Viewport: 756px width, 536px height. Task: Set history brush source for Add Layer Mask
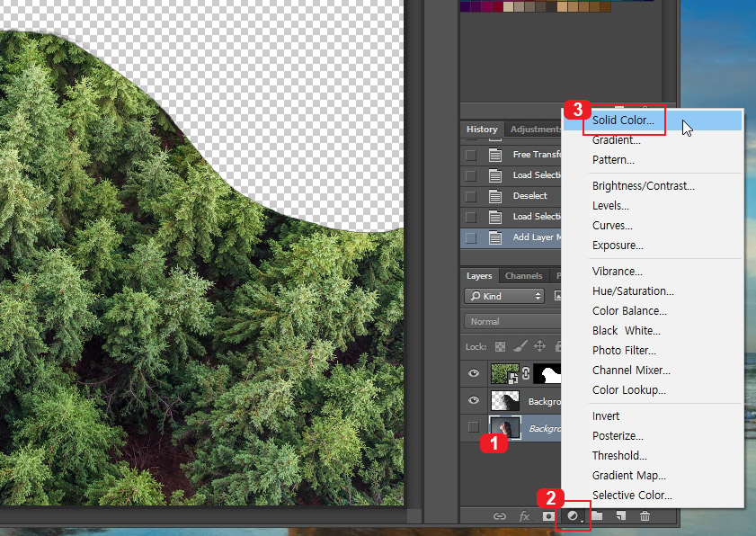click(470, 237)
